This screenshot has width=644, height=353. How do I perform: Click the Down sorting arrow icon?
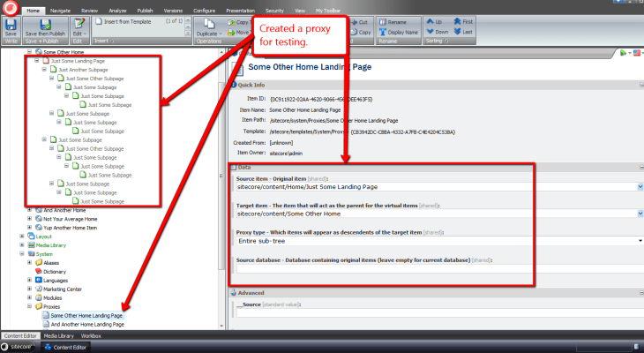coord(438,30)
